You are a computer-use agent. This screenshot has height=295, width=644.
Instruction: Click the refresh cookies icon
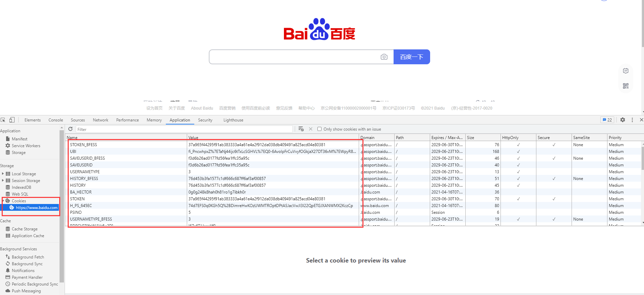click(x=70, y=129)
